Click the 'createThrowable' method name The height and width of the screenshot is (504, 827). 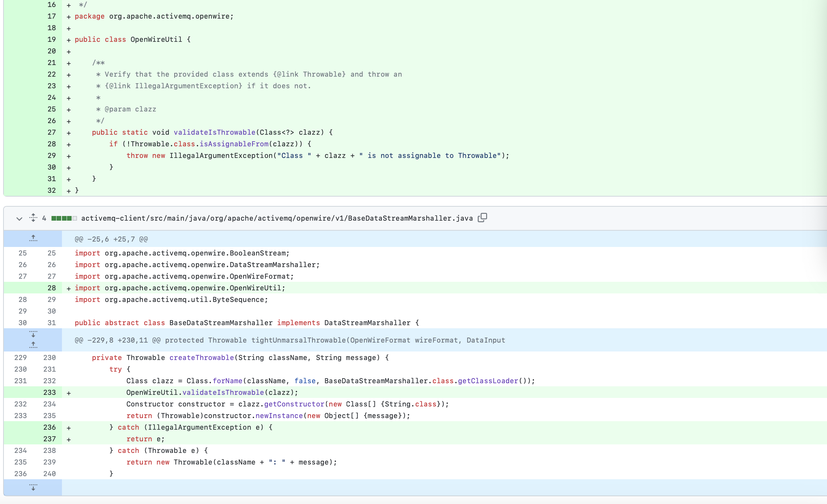pyautogui.click(x=202, y=358)
